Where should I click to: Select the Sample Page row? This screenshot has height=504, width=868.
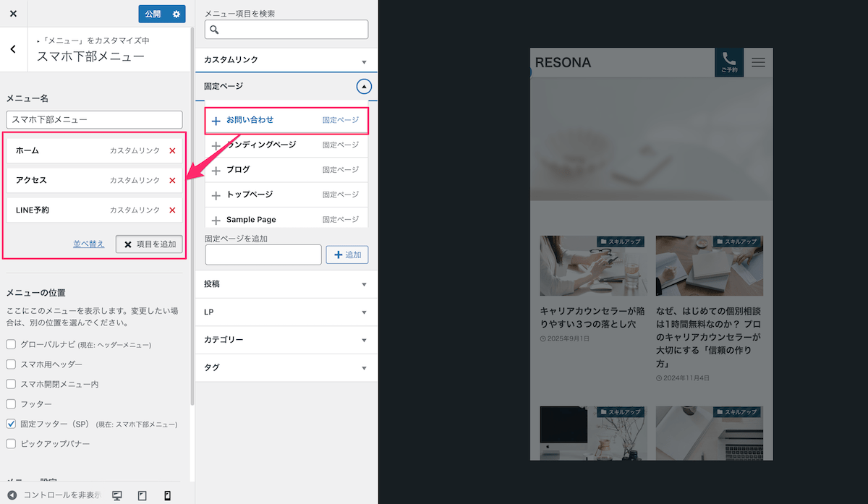click(x=286, y=219)
